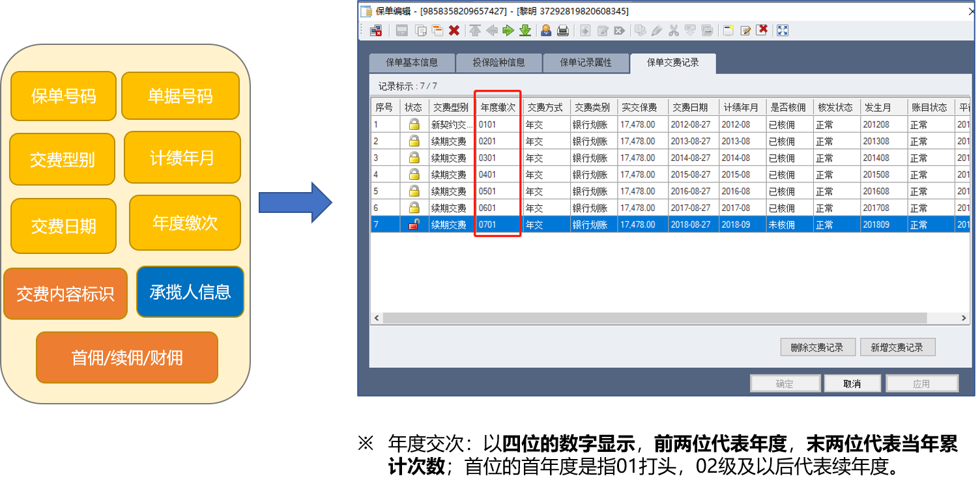Click the copy documents toolbar icon
This screenshot has height=489, width=980.
click(x=421, y=31)
